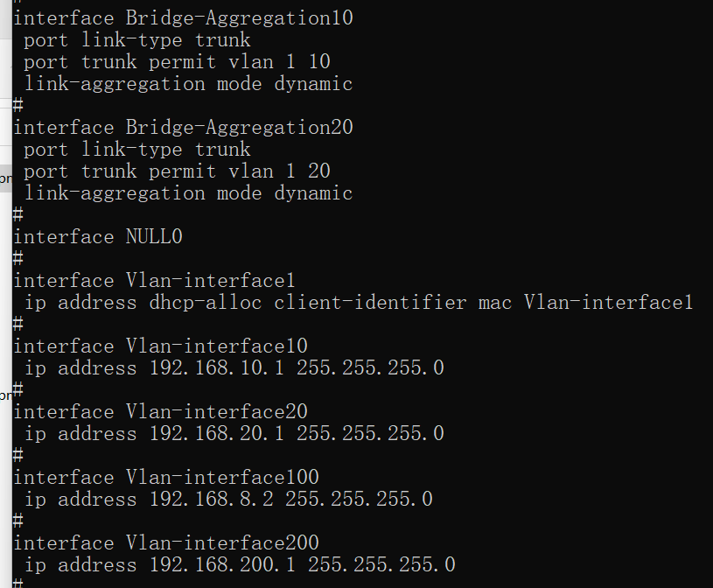713x588 pixels.
Task: Click the interface Vlan-interface20 line
Action: pos(160,411)
